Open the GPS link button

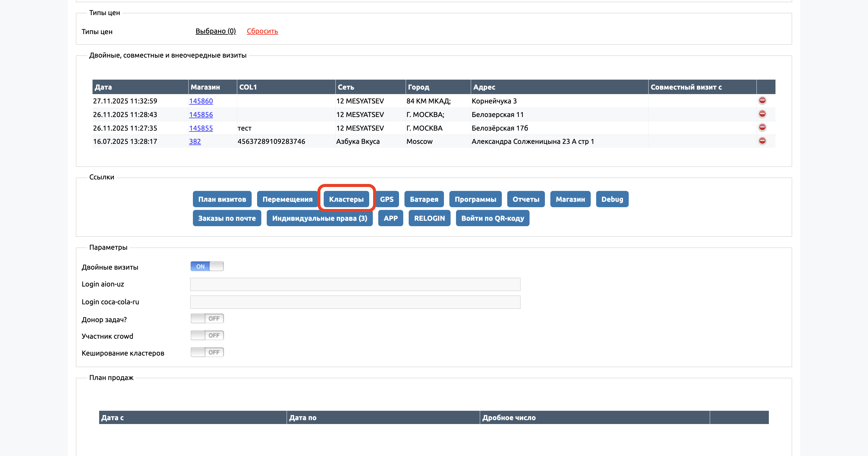pos(386,199)
